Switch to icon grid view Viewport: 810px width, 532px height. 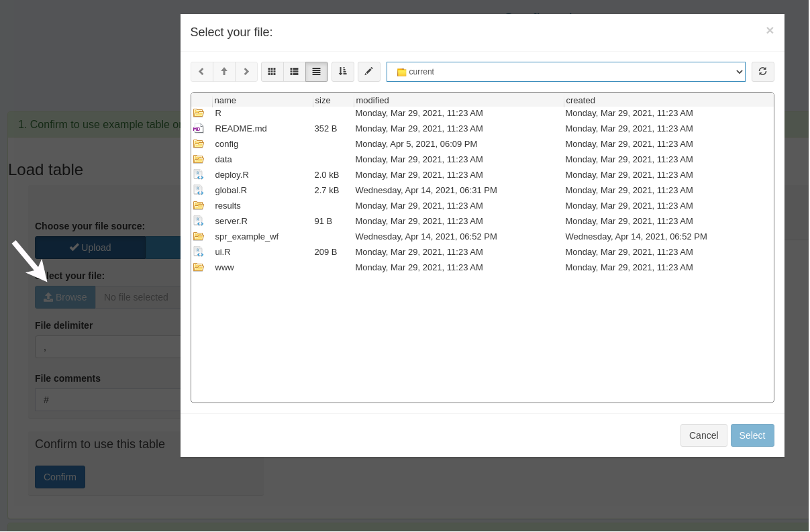272,72
